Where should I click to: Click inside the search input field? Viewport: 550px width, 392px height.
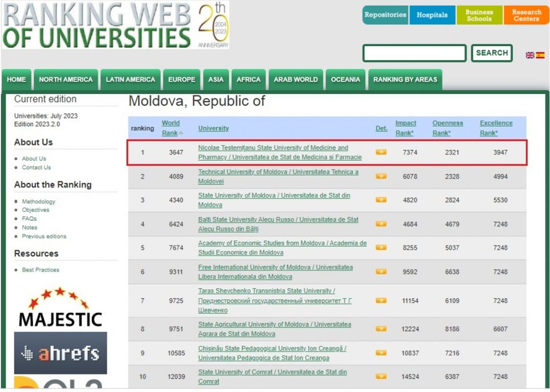(414, 52)
